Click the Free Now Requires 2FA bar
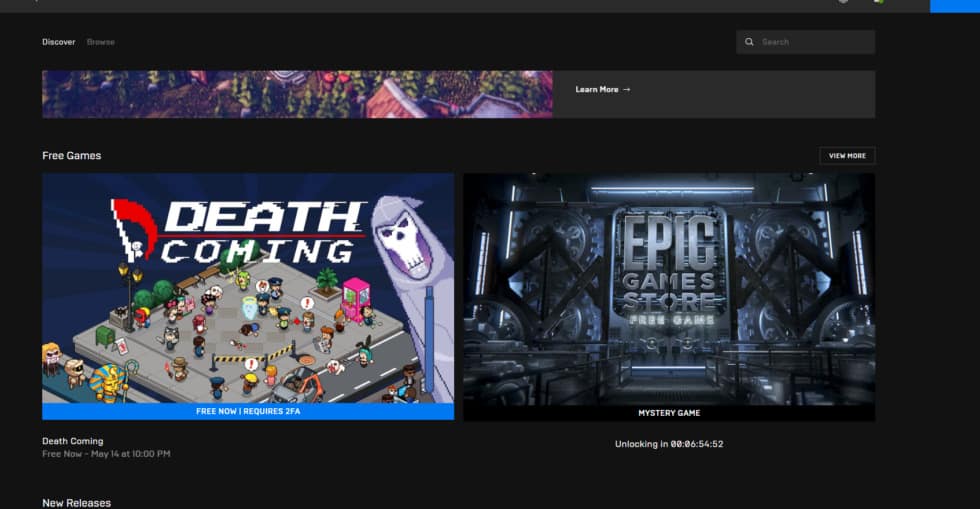 click(248, 411)
